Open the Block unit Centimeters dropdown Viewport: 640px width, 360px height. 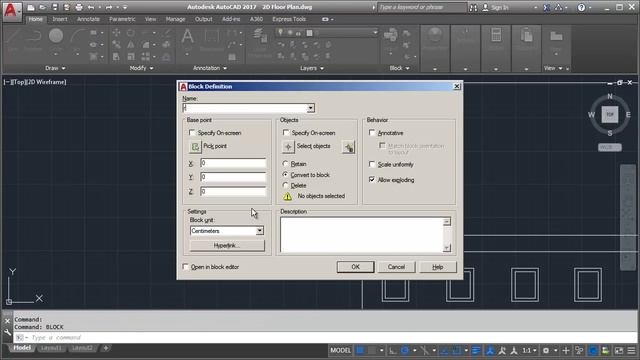pos(260,231)
